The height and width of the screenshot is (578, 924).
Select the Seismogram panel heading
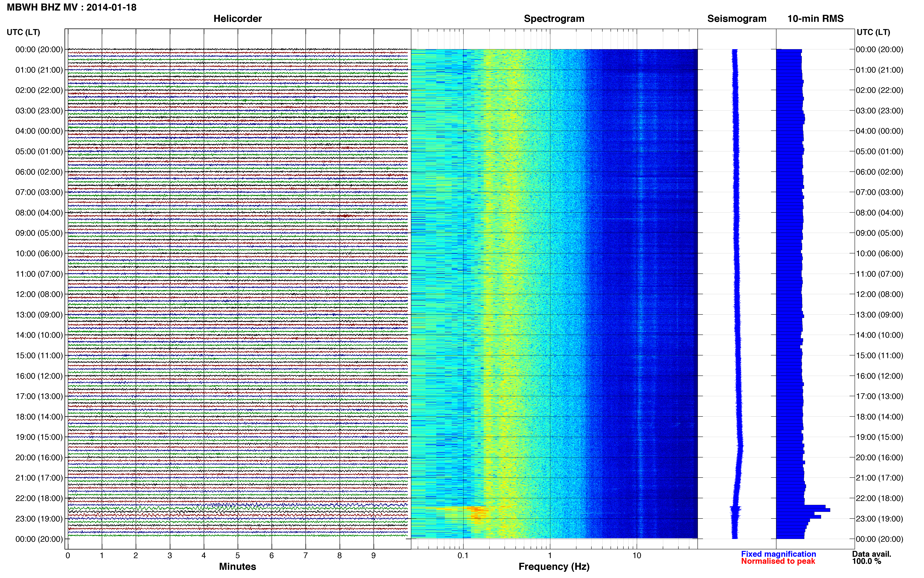[x=737, y=19]
